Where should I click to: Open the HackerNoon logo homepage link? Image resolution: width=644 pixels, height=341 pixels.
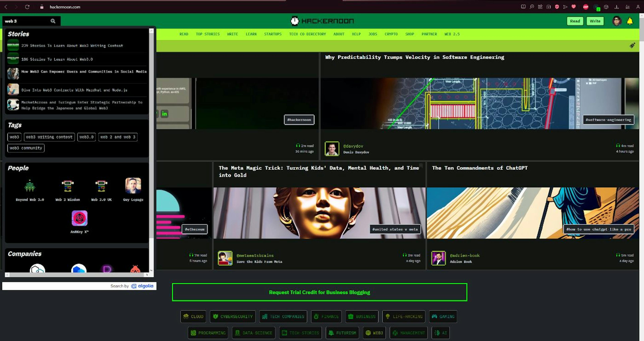point(322,21)
